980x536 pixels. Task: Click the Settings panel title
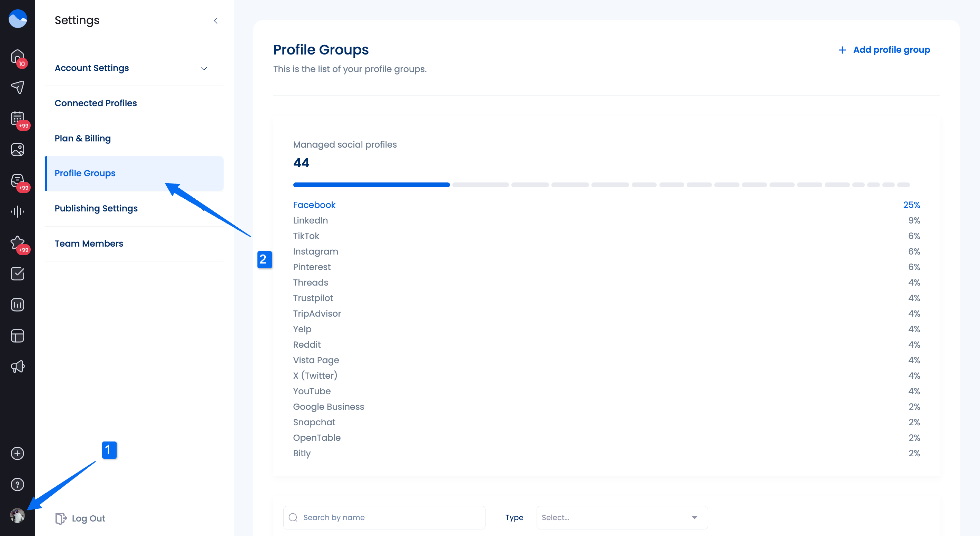(x=77, y=20)
